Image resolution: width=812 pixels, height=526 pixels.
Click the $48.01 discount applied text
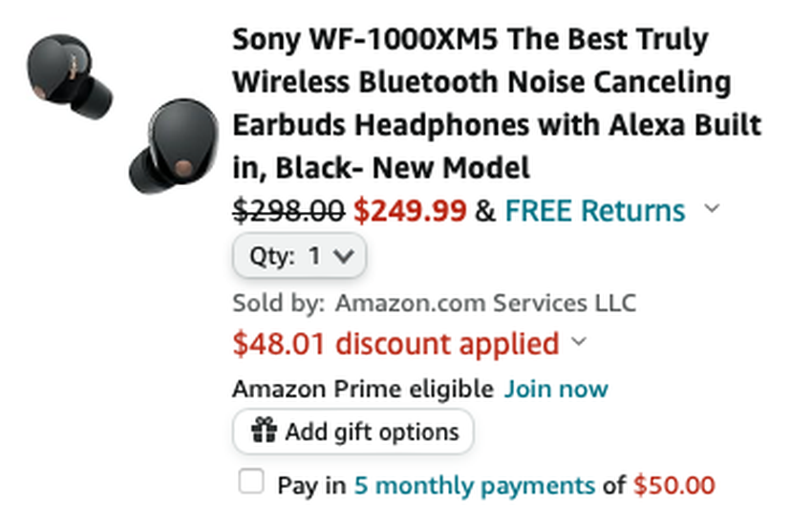coord(395,342)
